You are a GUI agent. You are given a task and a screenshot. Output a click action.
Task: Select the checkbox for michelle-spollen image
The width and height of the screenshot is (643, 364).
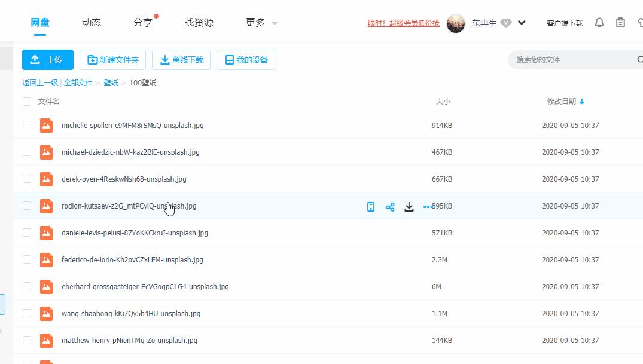26,125
